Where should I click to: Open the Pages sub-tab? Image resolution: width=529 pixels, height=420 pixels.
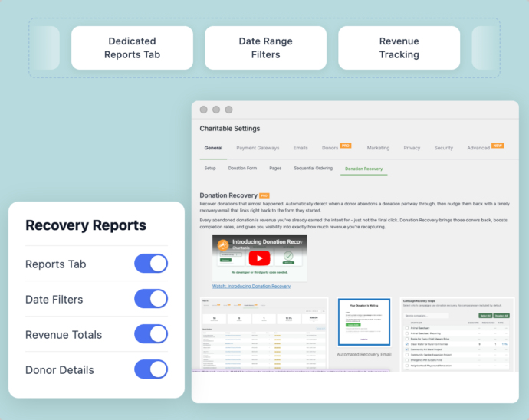click(x=275, y=168)
